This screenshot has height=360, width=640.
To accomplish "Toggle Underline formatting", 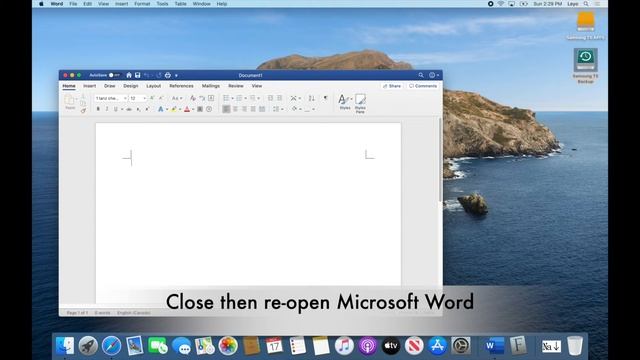I will coord(116,109).
